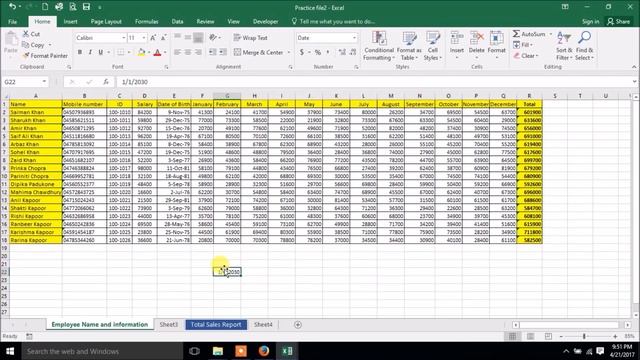Toggle Normal view button in status bar
The image size is (640, 360).
[512, 336]
